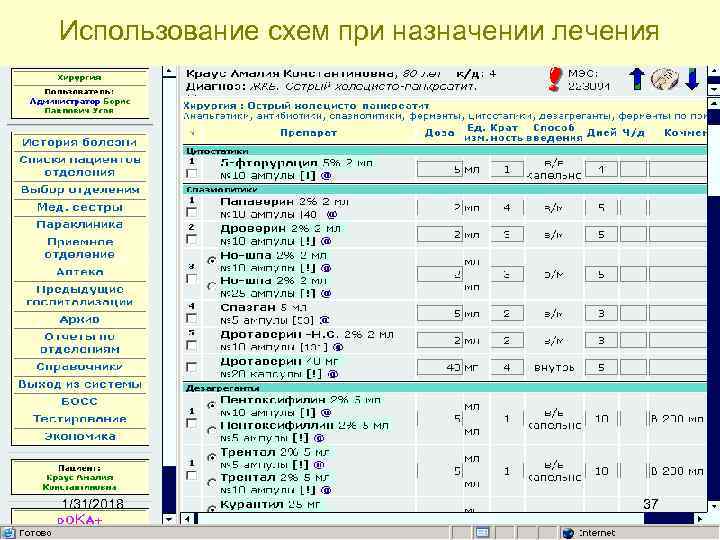Screen dimensions: 720x540
Task: Tick the checkbox for Дроверин 2% 2 мл
Action: pos(192,239)
